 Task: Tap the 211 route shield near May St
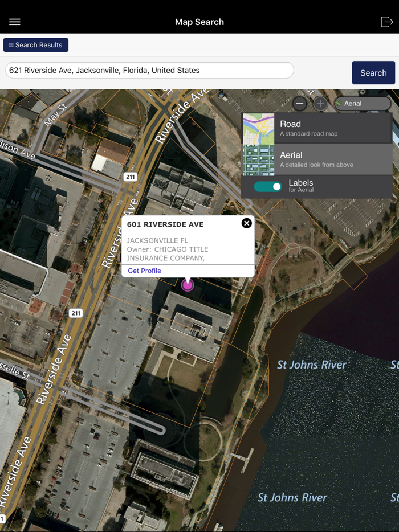pos(130,177)
